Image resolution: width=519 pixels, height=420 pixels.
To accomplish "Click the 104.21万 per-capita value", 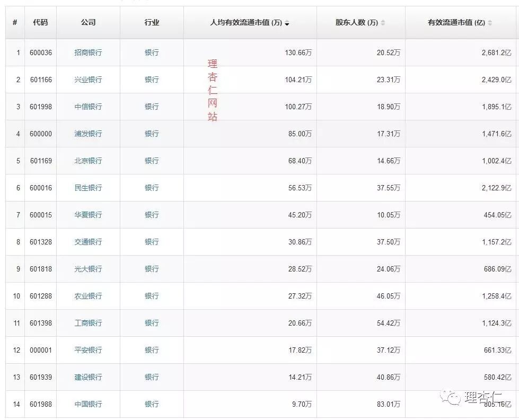I will [298, 80].
